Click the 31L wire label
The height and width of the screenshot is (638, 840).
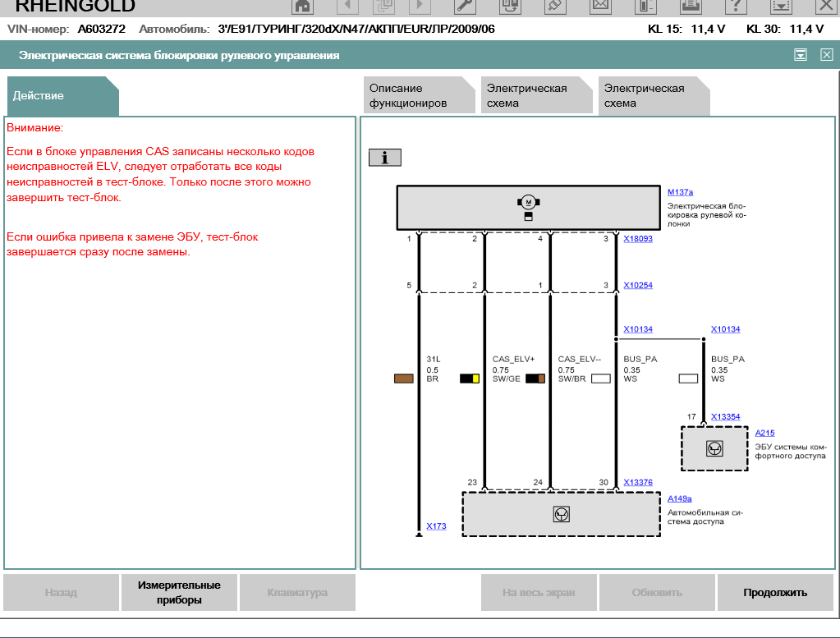pyautogui.click(x=434, y=359)
